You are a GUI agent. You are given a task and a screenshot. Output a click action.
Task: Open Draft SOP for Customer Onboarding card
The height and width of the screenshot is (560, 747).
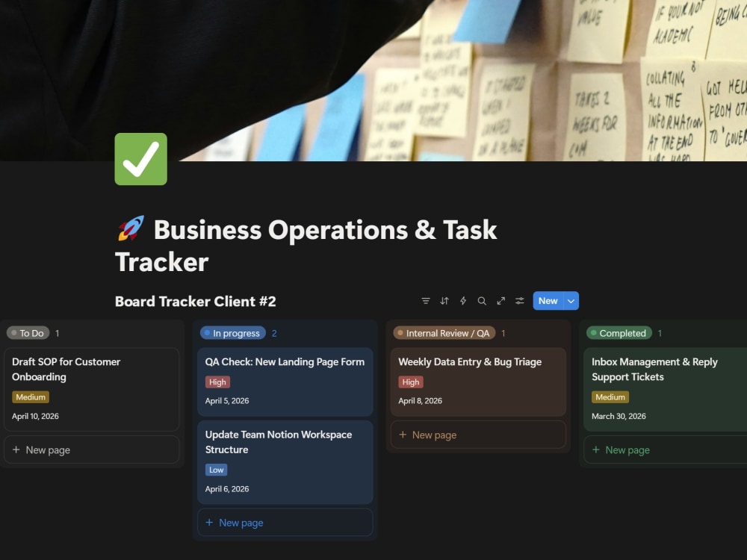pos(92,390)
